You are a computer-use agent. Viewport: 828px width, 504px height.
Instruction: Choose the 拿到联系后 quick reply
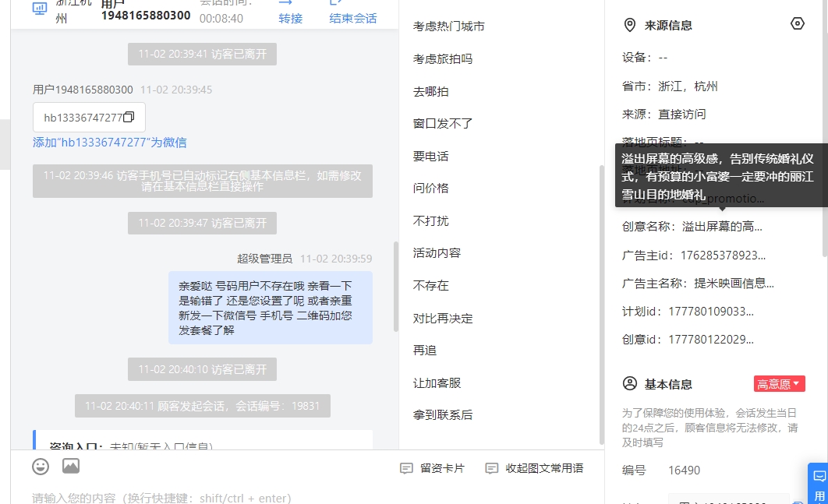(443, 415)
